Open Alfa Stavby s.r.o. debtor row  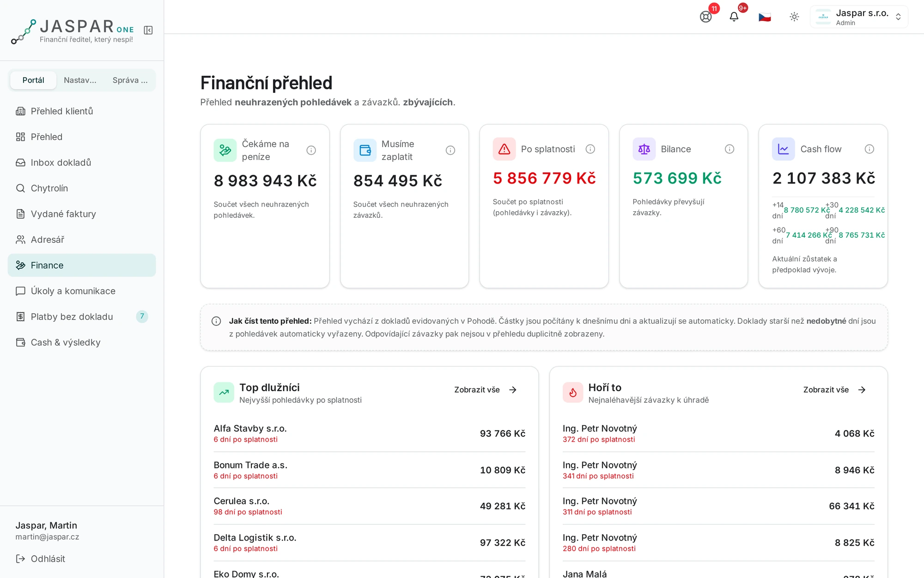coord(370,434)
